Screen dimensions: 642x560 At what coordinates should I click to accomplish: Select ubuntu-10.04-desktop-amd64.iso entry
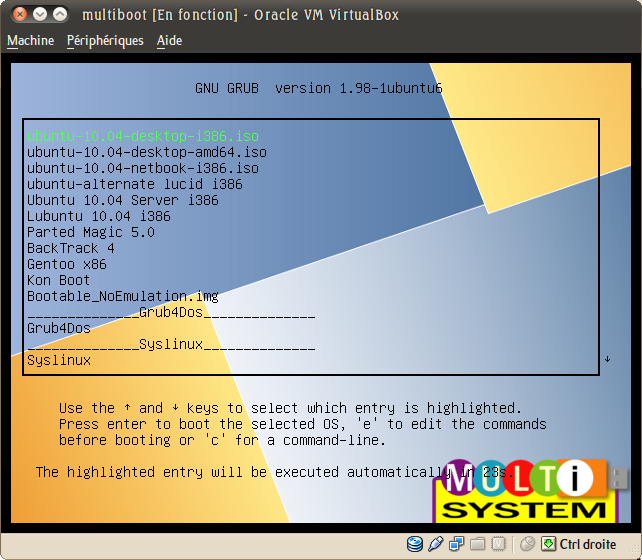[147, 152]
